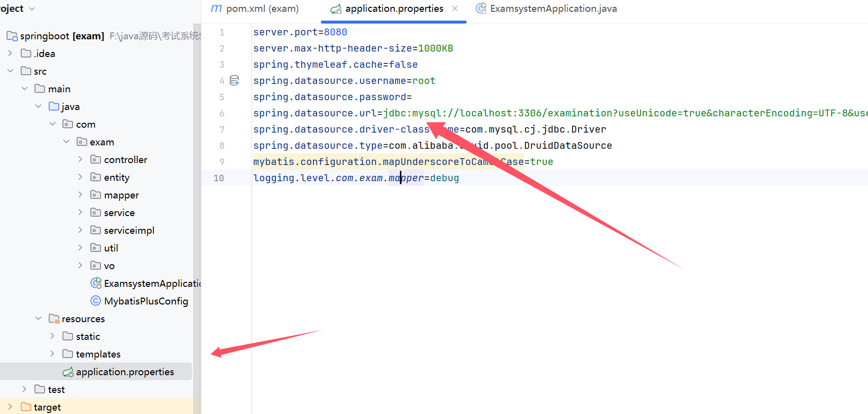Select the springboot [exam] project root
Screen dimensions: 868x414
[62, 36]
